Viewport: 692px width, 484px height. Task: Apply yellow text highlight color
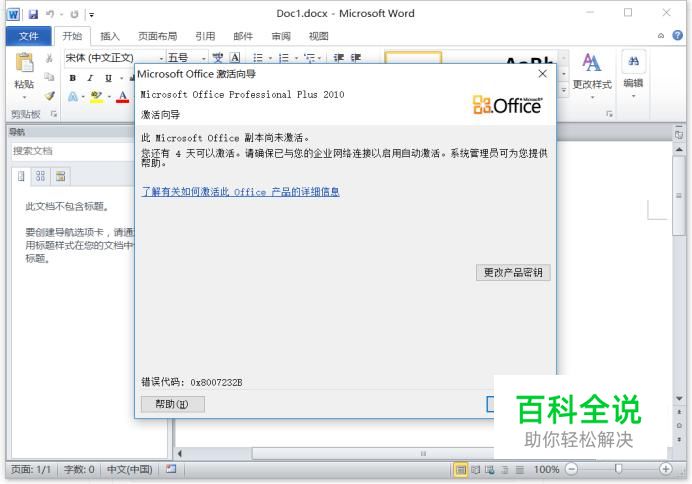[x=96, y=96]
